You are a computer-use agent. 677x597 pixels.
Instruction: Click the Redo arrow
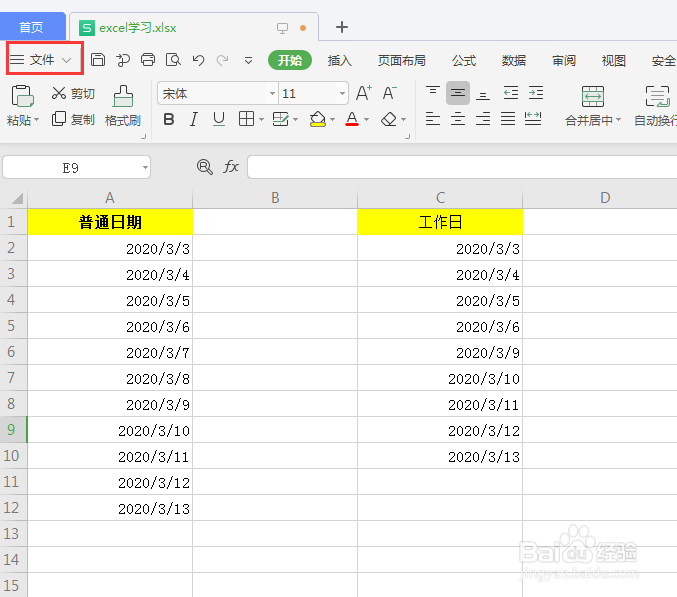point(222,60)
